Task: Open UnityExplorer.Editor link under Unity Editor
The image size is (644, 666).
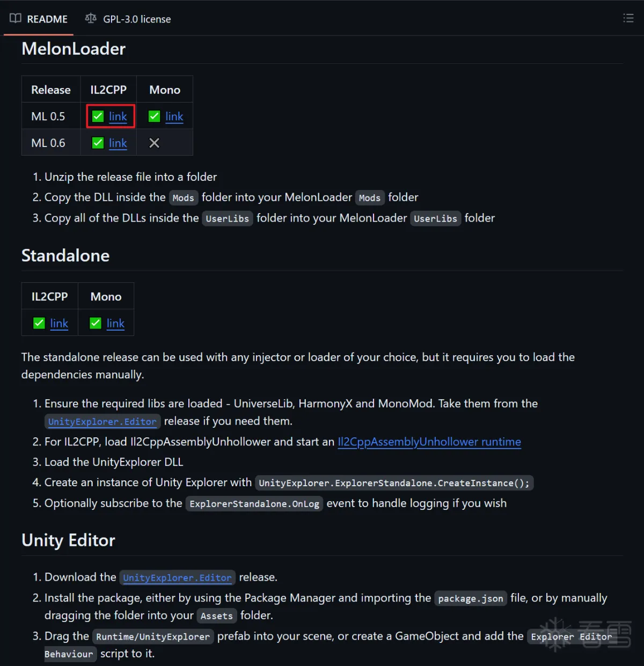Action: [x=177, y=577]
